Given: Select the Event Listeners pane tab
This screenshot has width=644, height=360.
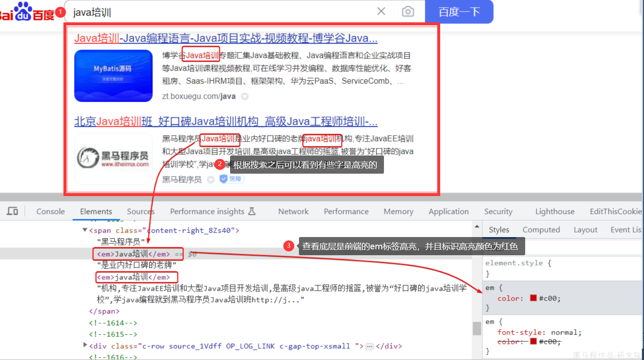Looking at the screenshot, I should [x=626, y=229].
